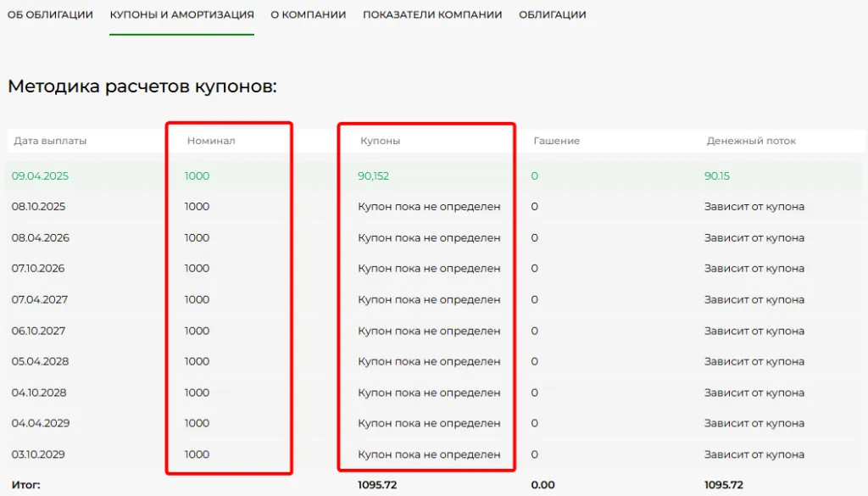Image resolution: width=868 pixels, height=496 pixels.
Task: Click the Гашение column header
Action: point(556,141)
